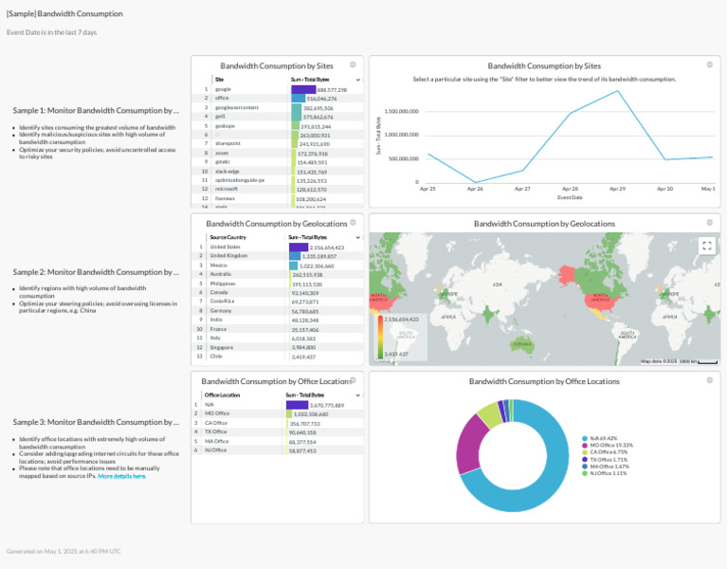
Task: Click the 'United States' country row
Action: click(x=278, y=248)
